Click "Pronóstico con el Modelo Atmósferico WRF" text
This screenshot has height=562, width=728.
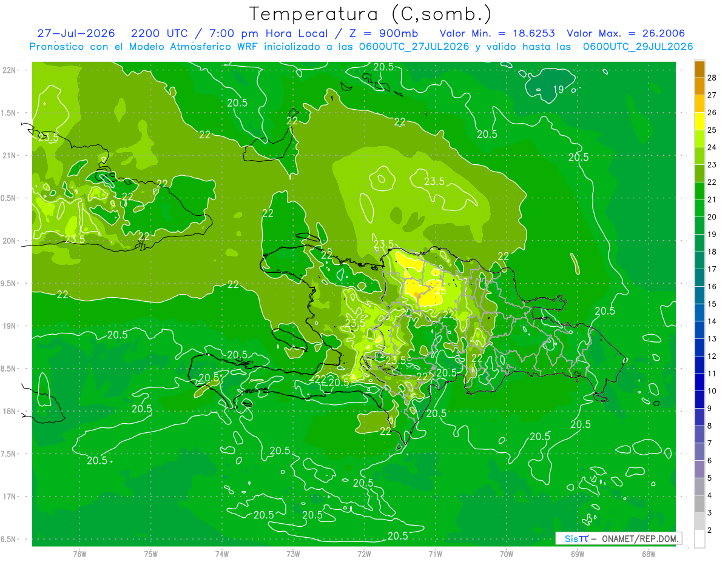(145, 47)
